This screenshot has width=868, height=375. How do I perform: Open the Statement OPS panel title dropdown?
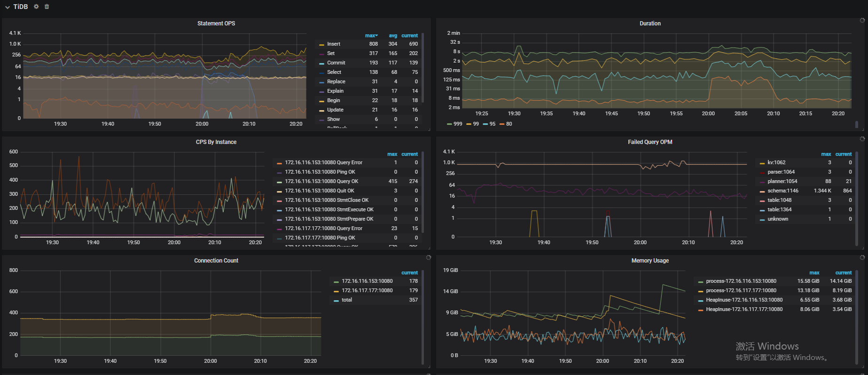216,24
